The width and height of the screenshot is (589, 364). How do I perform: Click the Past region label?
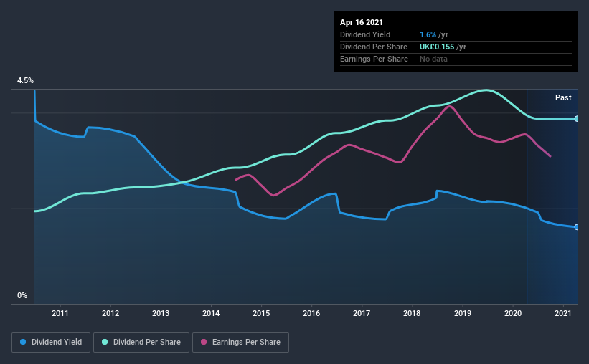click(x=563, y=97)
